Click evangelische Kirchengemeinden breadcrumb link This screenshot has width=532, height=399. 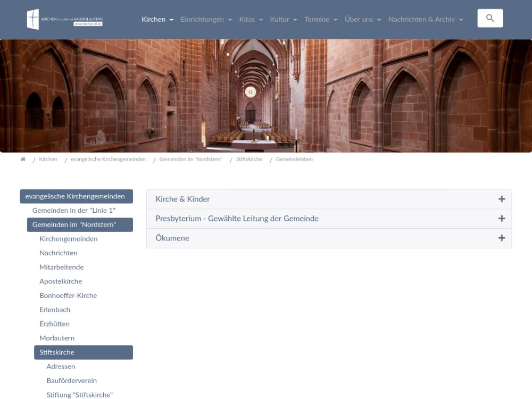tap(108, 159)
